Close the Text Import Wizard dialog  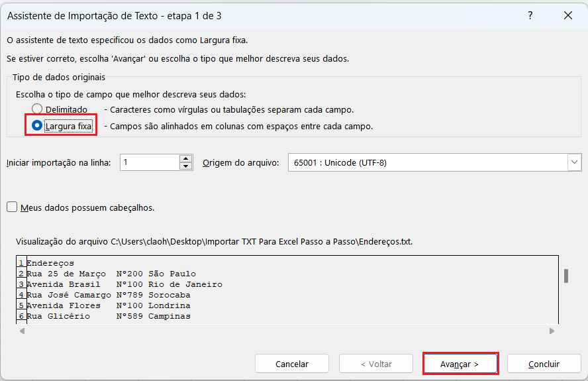point(568,15)
